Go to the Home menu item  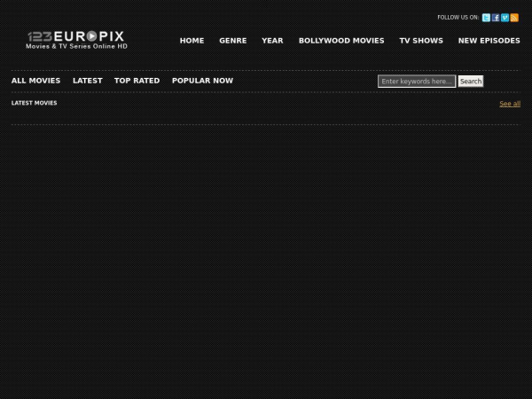click(192, 41)
